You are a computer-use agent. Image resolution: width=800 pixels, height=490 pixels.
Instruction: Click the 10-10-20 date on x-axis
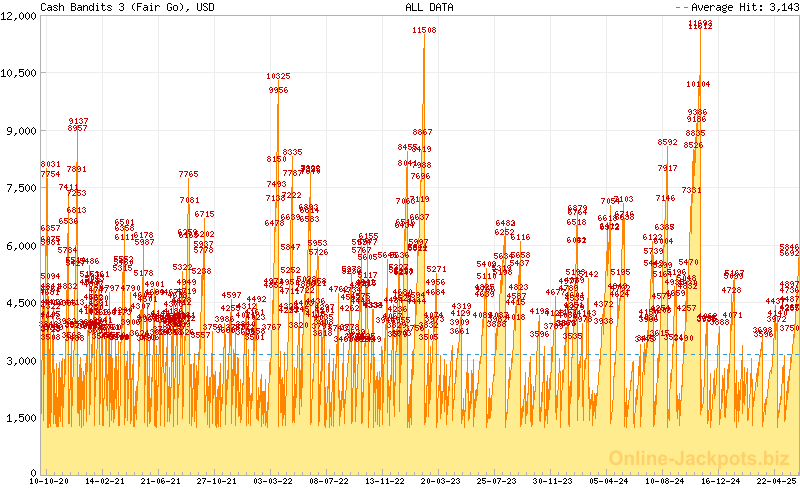tap(50, 481)
